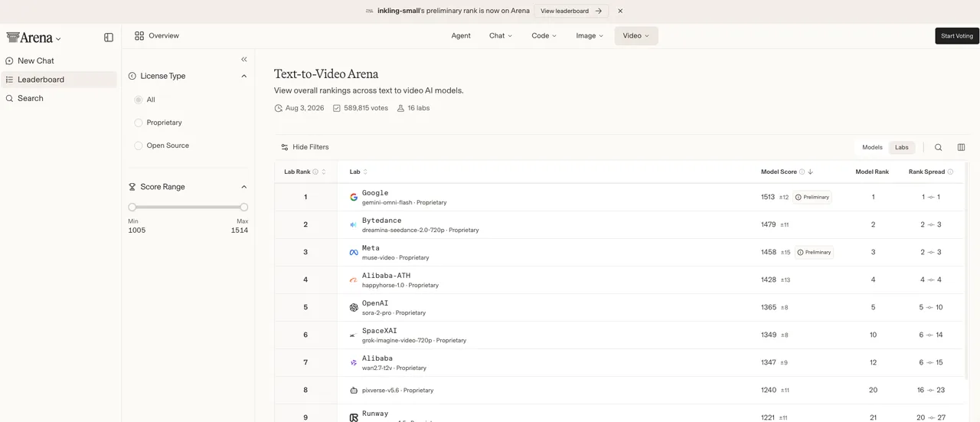The width and height of the screenshot is (980, 422).
Task: Click the Hide Filters sliders icon
Action: [x=285, y=147]
